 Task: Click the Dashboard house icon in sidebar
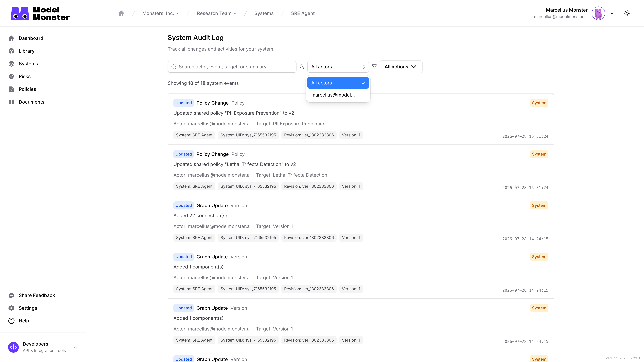tap(11, 38)
